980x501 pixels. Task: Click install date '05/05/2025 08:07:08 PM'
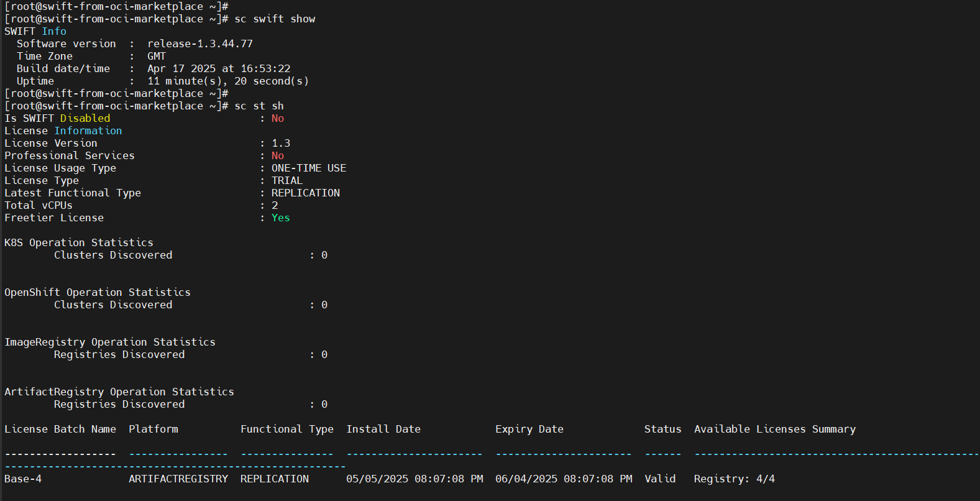pyautogui.click(x=414, y=479)
